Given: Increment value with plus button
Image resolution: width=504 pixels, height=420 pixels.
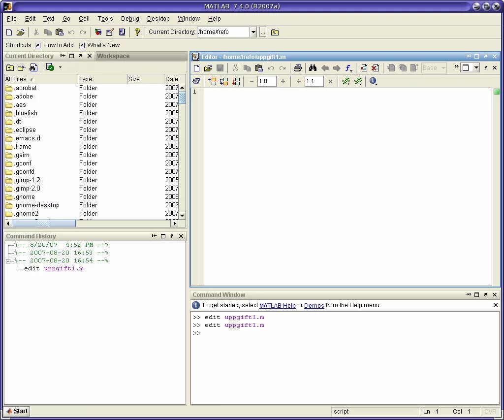Looking at the screenshot, I should [x=283, y=81].
